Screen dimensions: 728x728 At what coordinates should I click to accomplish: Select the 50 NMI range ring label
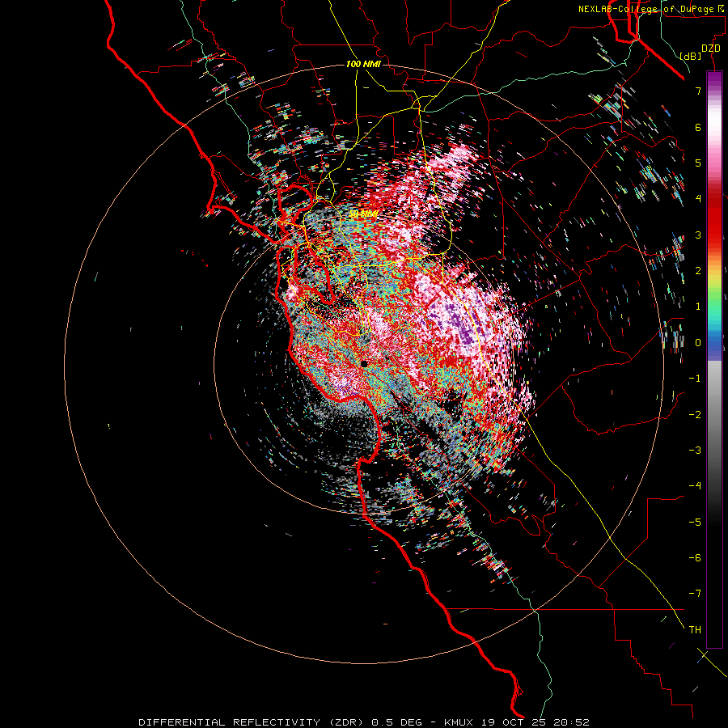(363, 214)
